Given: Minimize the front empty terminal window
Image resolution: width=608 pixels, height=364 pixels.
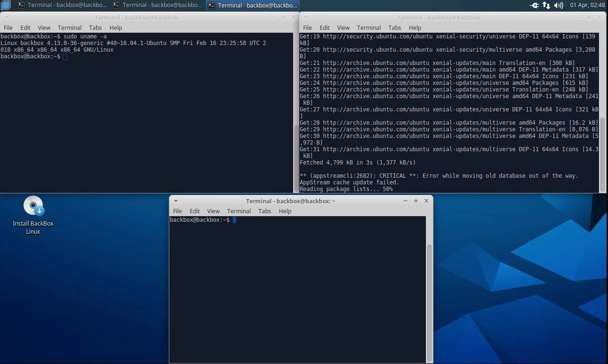Looking at the screenshot, I should point(405,201).
